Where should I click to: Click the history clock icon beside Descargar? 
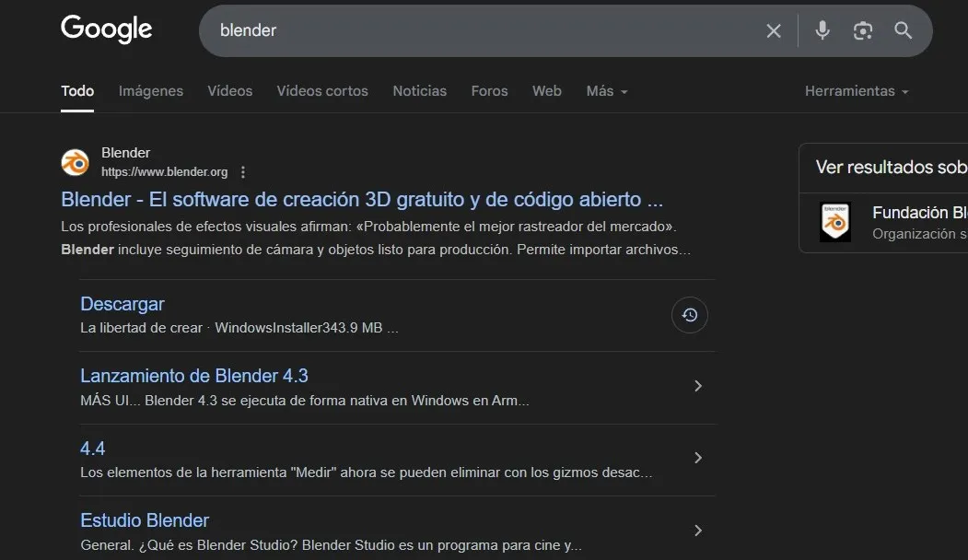click(x=690, y=315)
